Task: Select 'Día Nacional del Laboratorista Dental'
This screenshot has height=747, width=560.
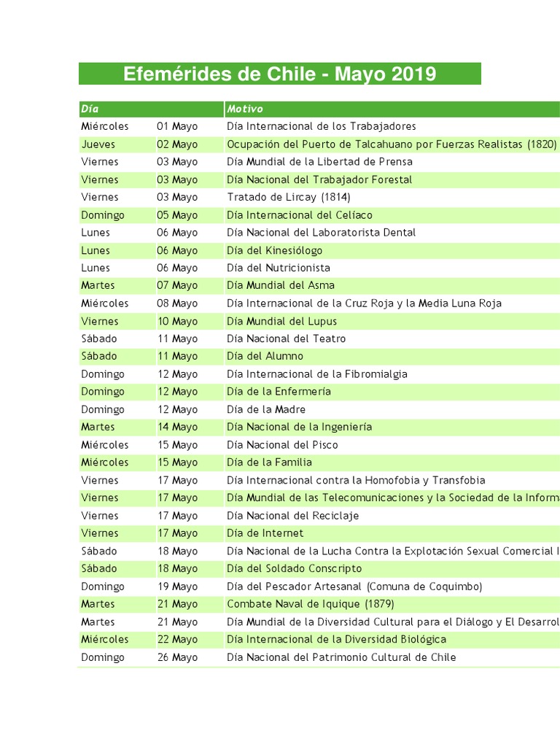Action: [x=322, y=233]
